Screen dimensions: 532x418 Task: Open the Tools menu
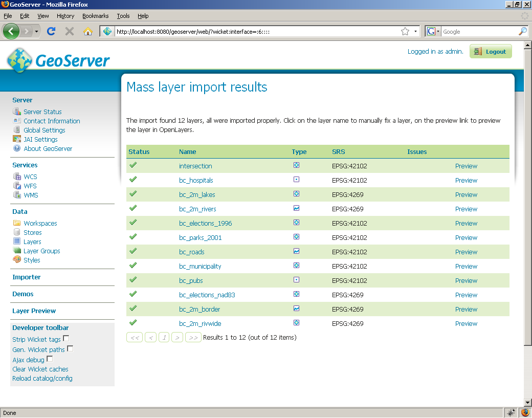[123, 16]
